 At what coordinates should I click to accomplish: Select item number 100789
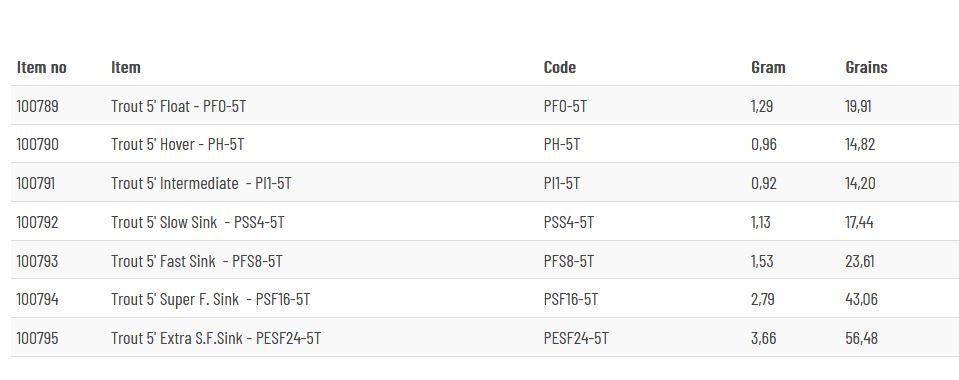(x=37, y=106)
